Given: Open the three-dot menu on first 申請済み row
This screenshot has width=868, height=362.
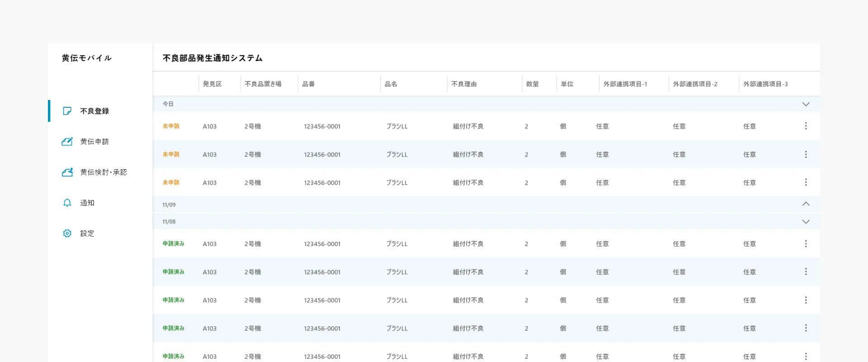Looking at the screenshot, I should (806, 244).
